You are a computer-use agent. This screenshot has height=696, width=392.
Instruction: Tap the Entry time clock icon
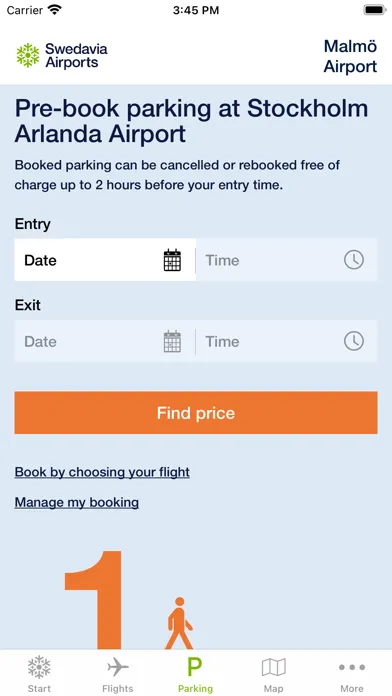click(354, 260)
